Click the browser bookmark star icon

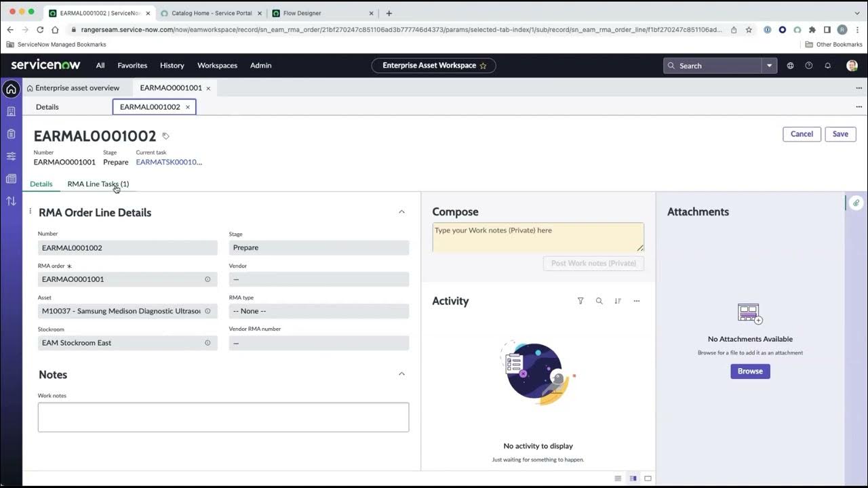coord(749,30)
